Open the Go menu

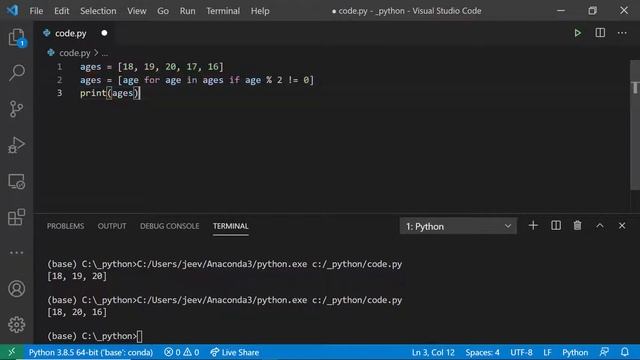tap(163, 11)
